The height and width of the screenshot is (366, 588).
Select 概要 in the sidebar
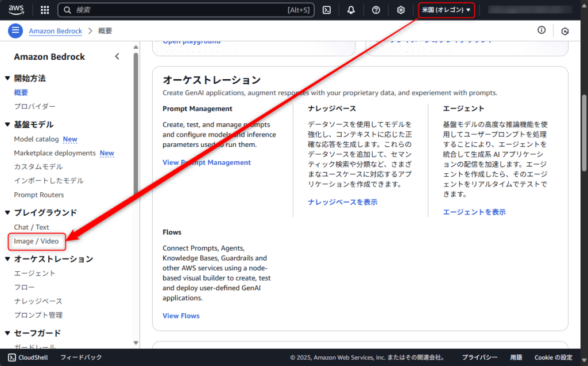coord(21,92)
